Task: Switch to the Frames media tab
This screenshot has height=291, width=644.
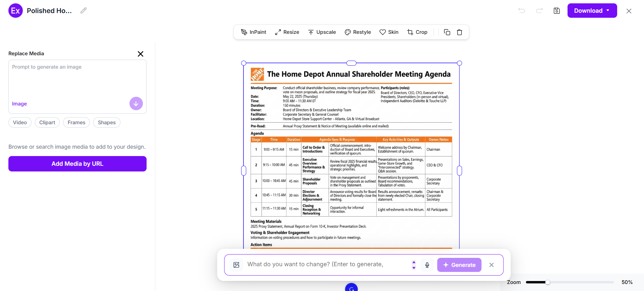Action: click(x=76, y=123)
